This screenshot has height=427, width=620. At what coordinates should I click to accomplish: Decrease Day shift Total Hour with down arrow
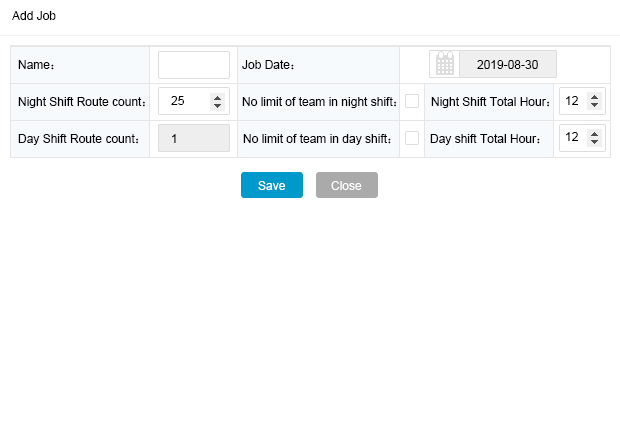(594, 142)
